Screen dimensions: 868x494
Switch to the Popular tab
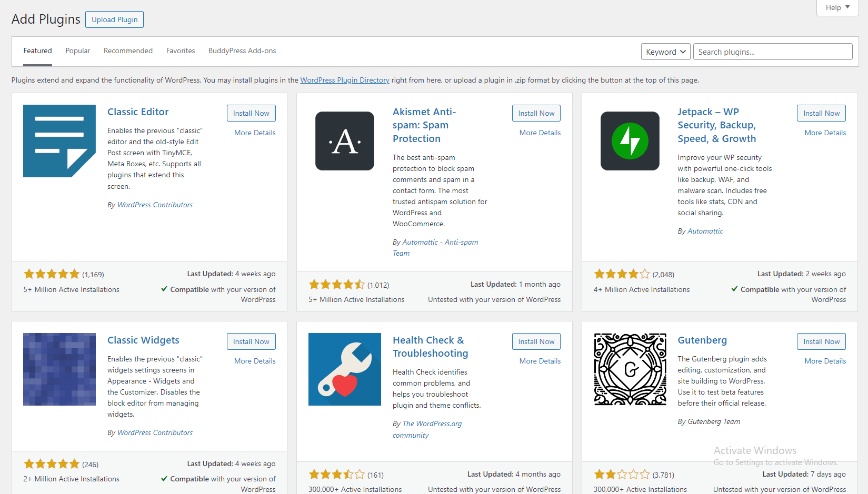78,51
